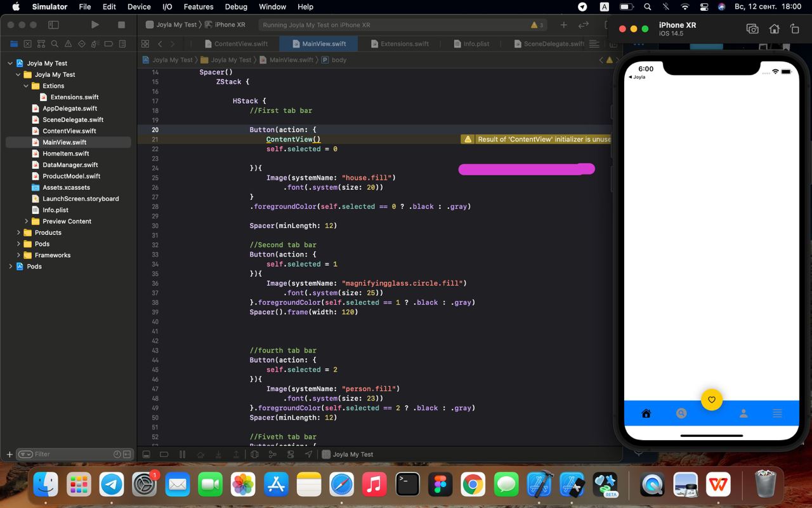Select AppDelegate.swift in the navigator

coord(70,109)
